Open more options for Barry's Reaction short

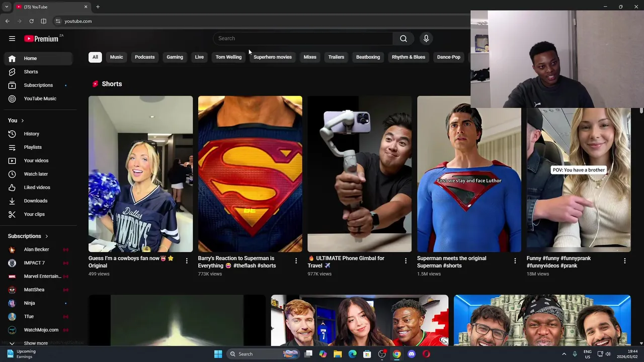[296, 261]
